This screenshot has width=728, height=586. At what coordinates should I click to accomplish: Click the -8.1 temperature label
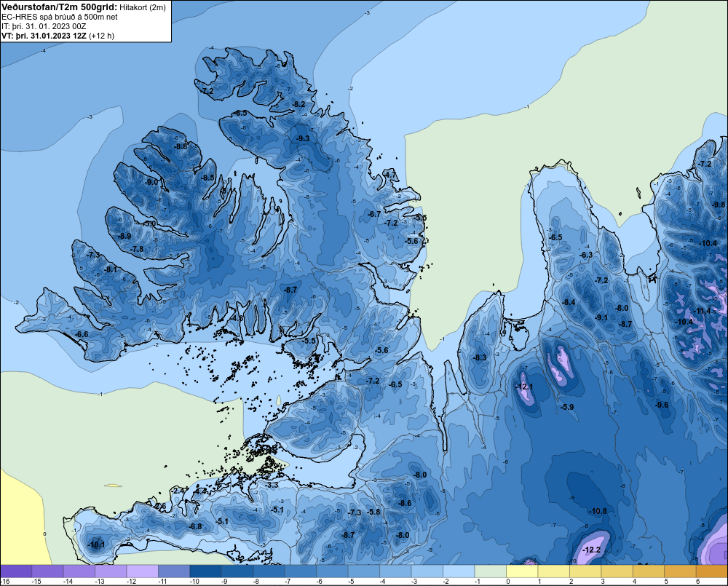111,269
